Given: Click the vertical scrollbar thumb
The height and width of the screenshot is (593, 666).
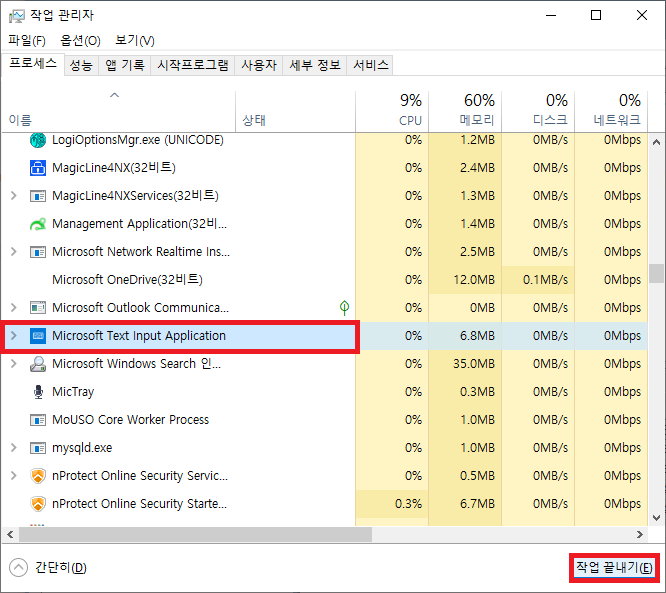Looking at the screenshot, I should [x=656, y=273].
